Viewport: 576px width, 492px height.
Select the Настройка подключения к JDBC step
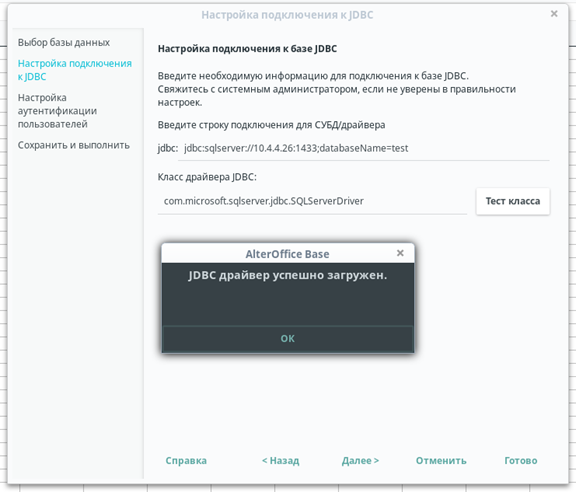tap(75, 70)
